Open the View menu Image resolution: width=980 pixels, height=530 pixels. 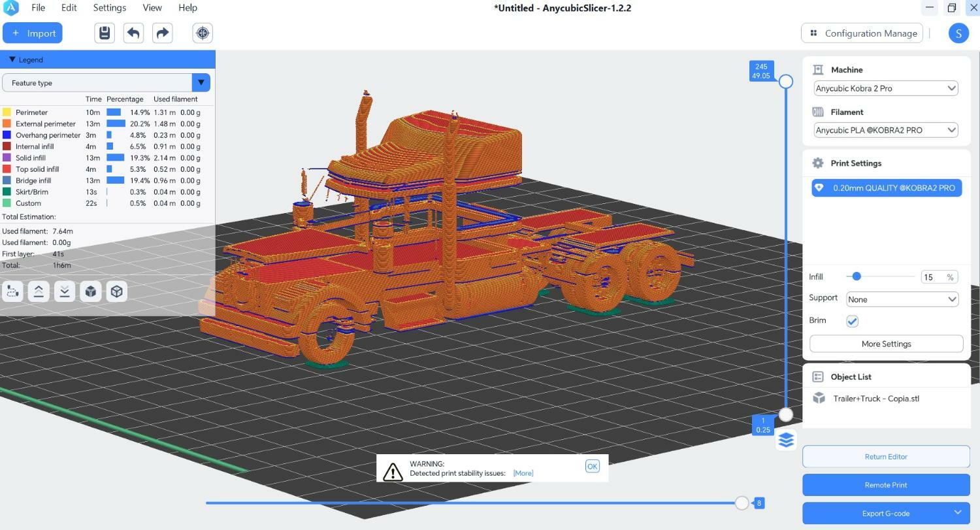[x=152, y=8]
